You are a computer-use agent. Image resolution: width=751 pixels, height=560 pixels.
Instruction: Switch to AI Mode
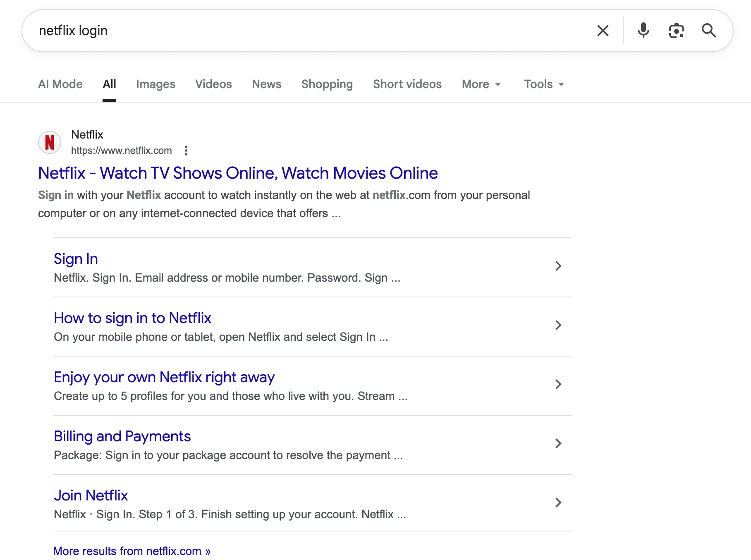[x=60, y=84]
